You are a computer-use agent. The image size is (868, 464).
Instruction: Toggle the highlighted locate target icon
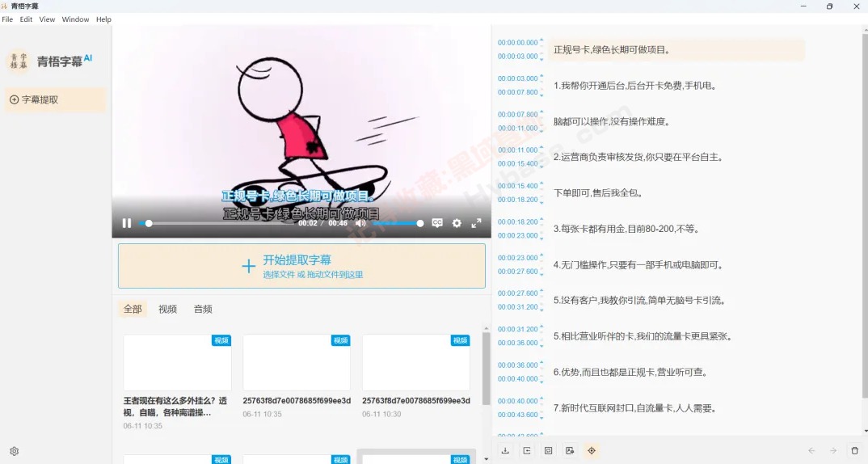coord(592,451)
